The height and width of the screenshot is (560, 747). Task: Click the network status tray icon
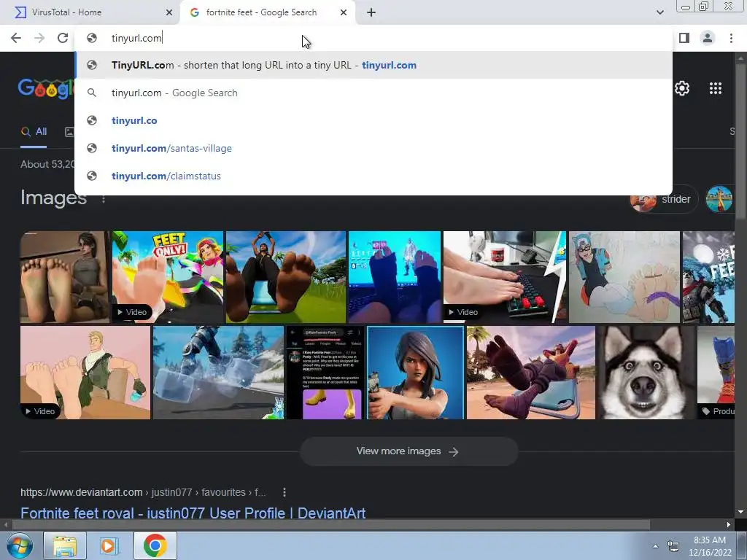click(x=673, y=546)
